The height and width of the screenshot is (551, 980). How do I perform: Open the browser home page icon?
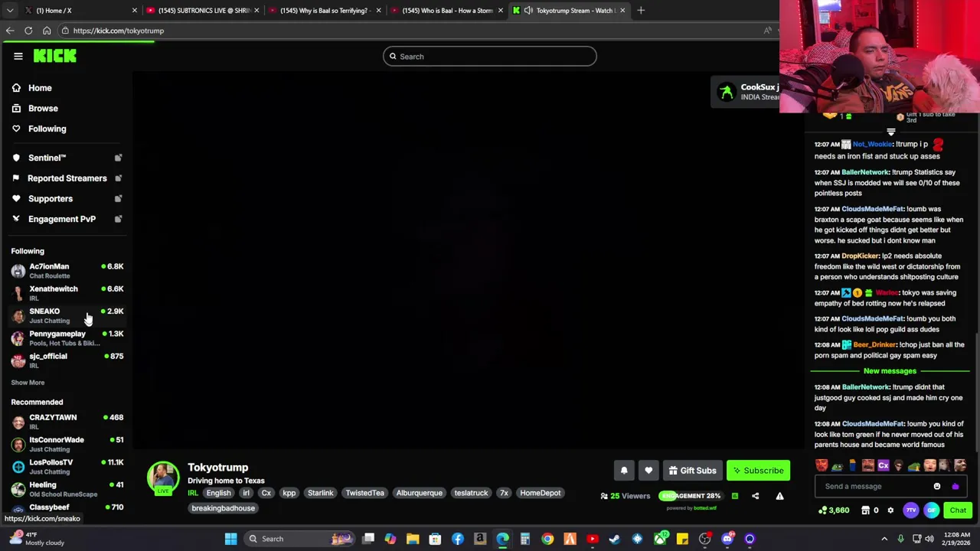tap(47, 31)
